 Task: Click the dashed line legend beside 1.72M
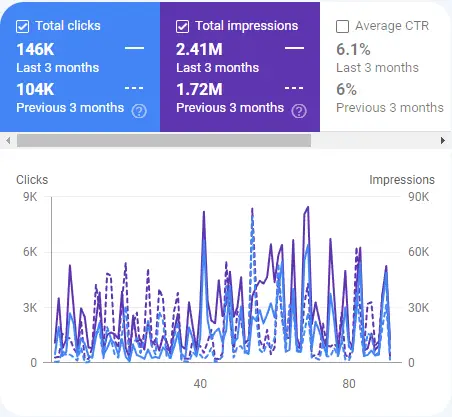(294, 88)
